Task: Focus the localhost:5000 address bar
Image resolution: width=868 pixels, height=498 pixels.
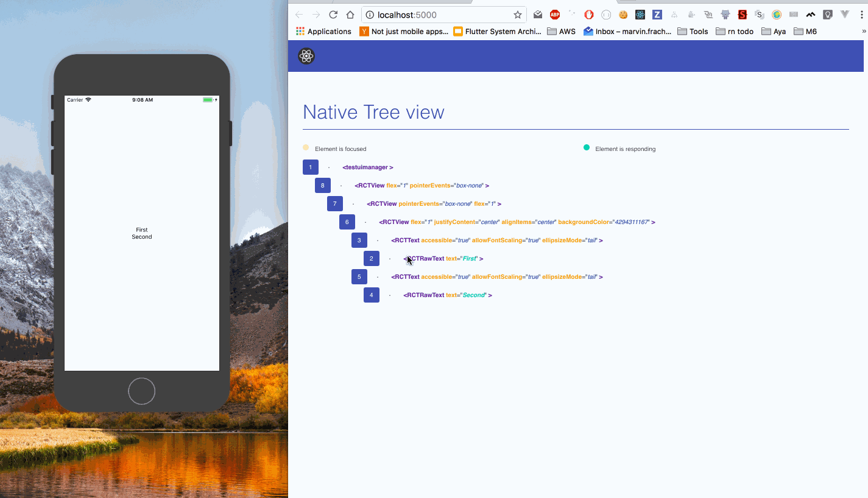Action: coord(439,15)
